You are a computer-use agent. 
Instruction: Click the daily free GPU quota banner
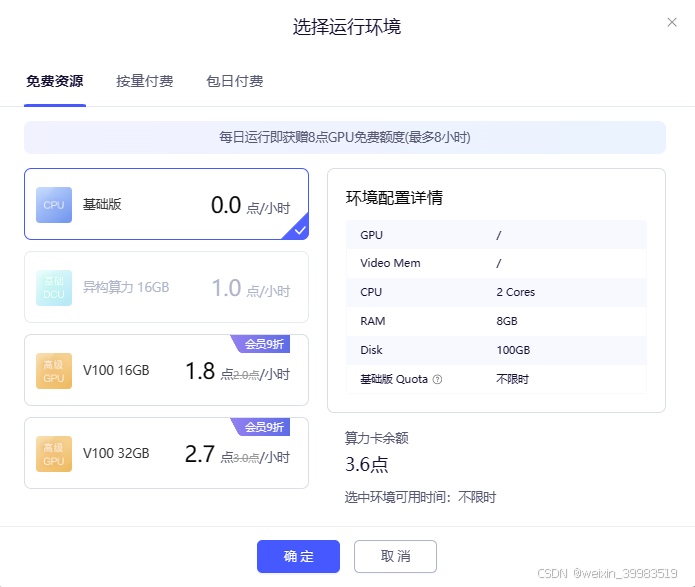(x=345, y=137)
